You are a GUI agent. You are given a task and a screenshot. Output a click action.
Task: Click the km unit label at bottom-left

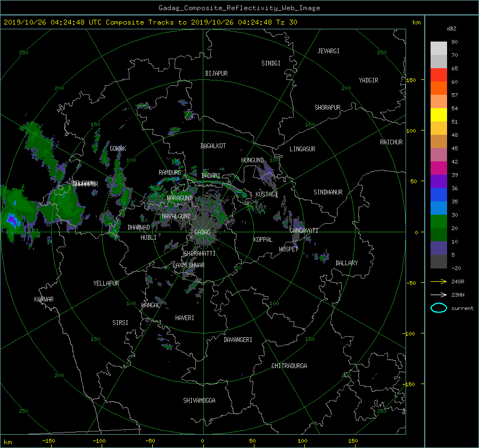7,442
